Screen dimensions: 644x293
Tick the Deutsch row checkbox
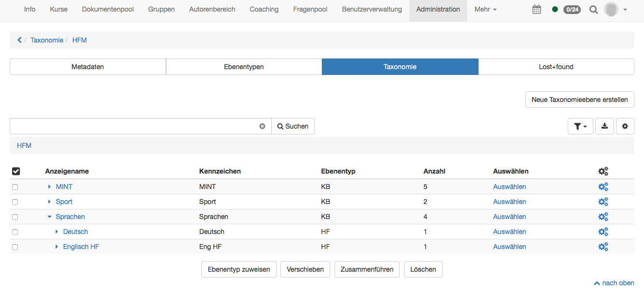click(15, 232)
